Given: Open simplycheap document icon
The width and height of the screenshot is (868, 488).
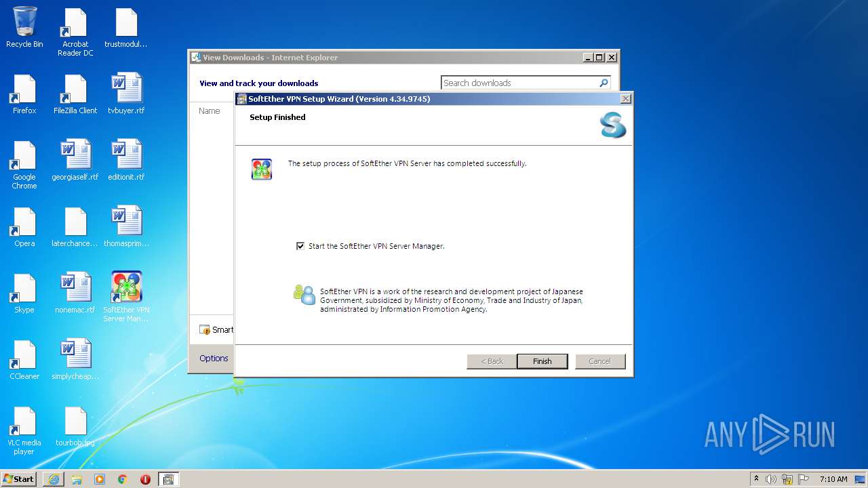Looking at the screenshot, I should [75, 359].
